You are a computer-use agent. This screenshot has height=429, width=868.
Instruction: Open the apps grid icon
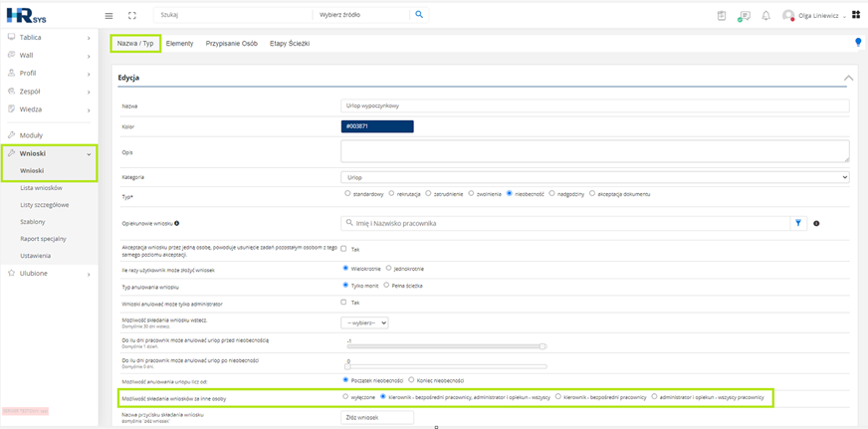coord(856,15)
